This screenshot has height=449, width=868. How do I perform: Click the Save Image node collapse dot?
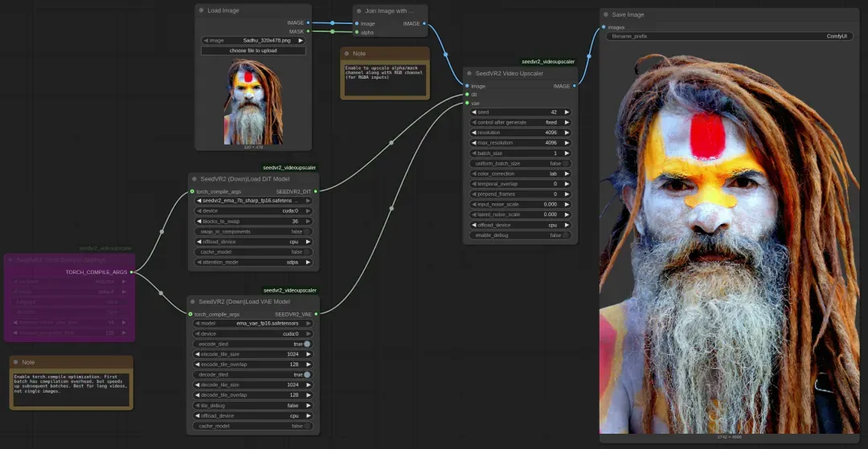(x=607, y=14)
